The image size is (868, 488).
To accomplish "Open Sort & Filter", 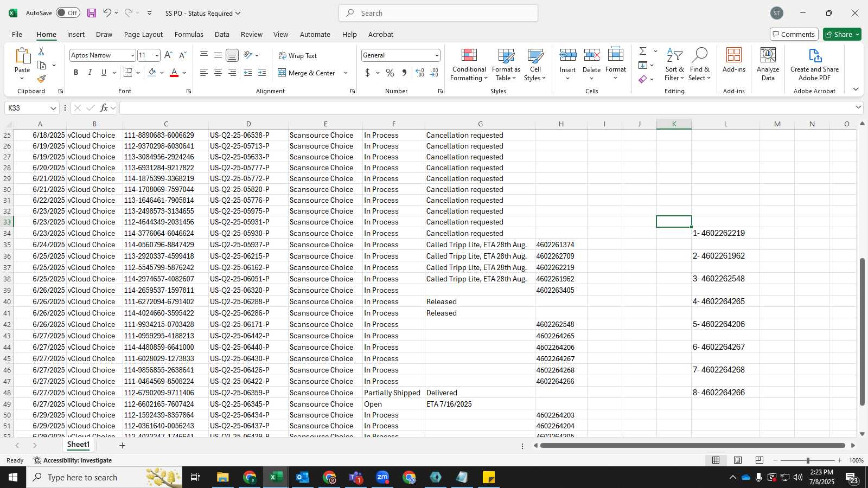I will tap(674, 65).
